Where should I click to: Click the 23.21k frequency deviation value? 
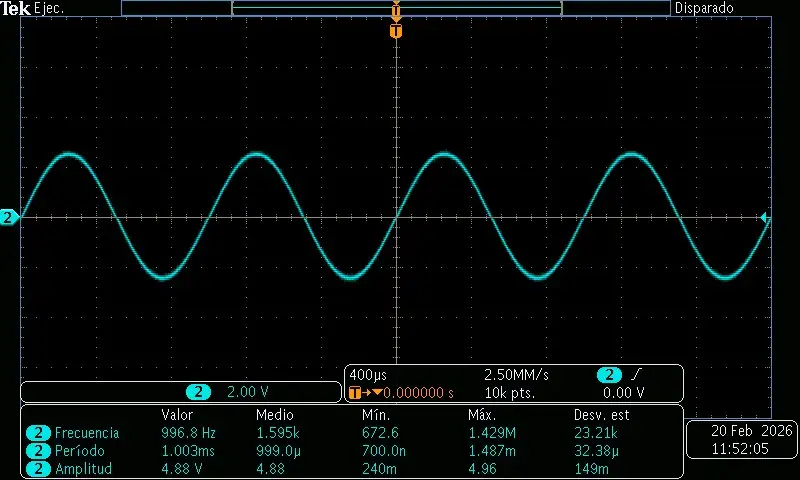click(x=595, y=433)
